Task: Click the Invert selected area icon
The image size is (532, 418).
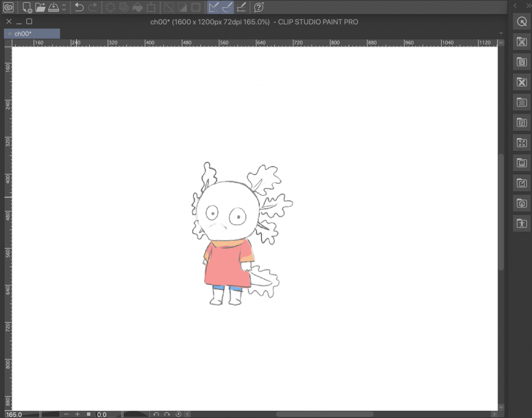Action: (x=182, y=7)
